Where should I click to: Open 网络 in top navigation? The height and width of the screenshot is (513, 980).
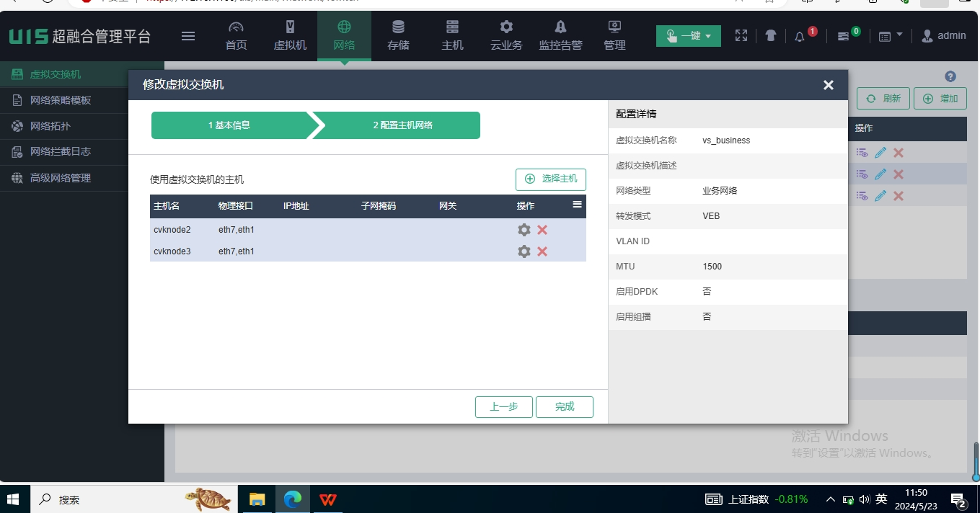[344, 36]
